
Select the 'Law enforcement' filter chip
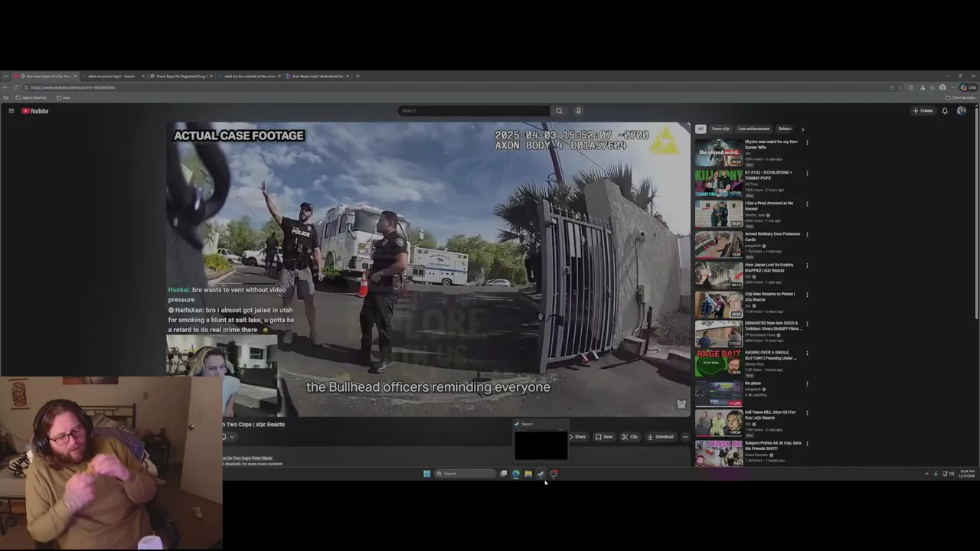coord(753,129)
